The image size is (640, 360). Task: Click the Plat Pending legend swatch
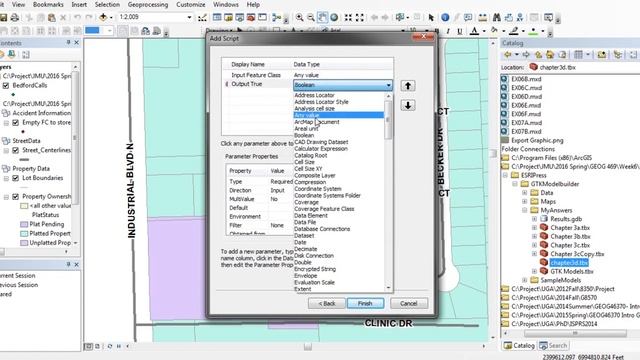coord(24,224)
